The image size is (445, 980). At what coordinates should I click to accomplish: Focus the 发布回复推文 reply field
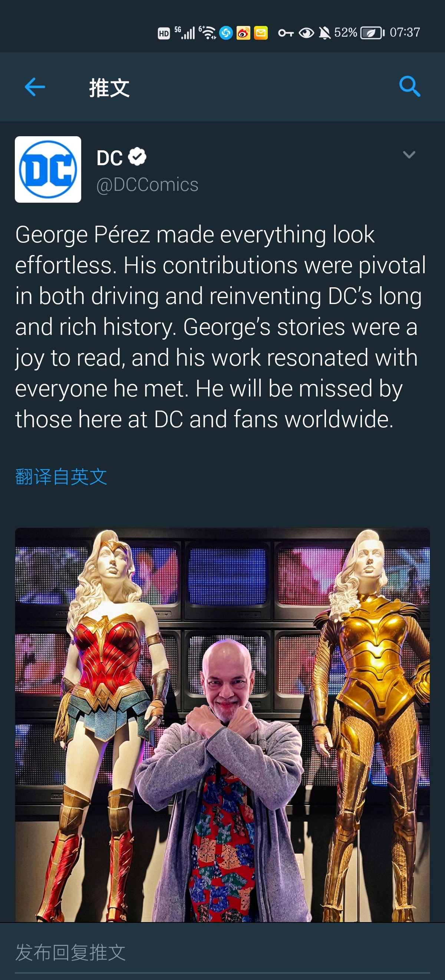(222, 952)
